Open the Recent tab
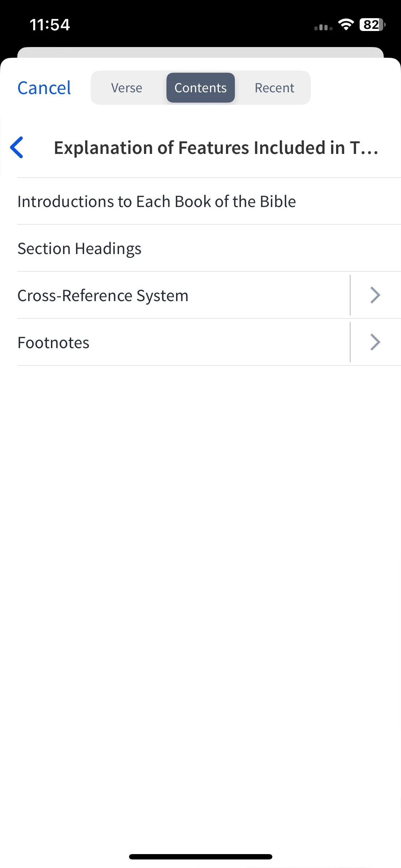Screen dimensions: 401x868 click(274, 88)
